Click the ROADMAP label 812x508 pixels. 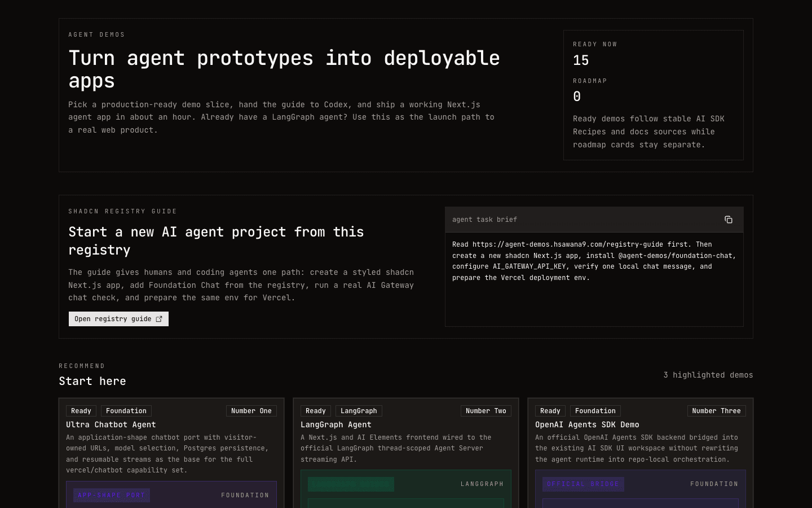coord(590,81)
